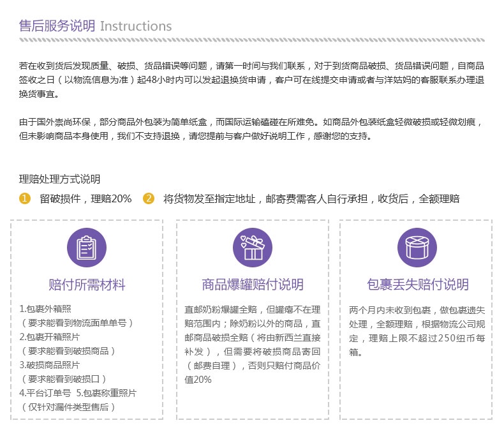Click the yellow number 1 badge
Screen dimensions: 504x439
pyautogui.click(x=25, y=198)
